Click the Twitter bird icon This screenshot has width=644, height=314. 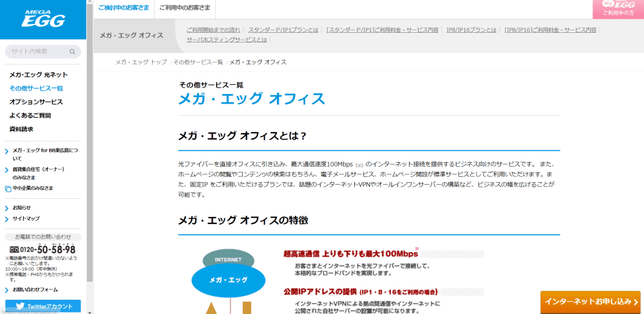tap(20, 306)
